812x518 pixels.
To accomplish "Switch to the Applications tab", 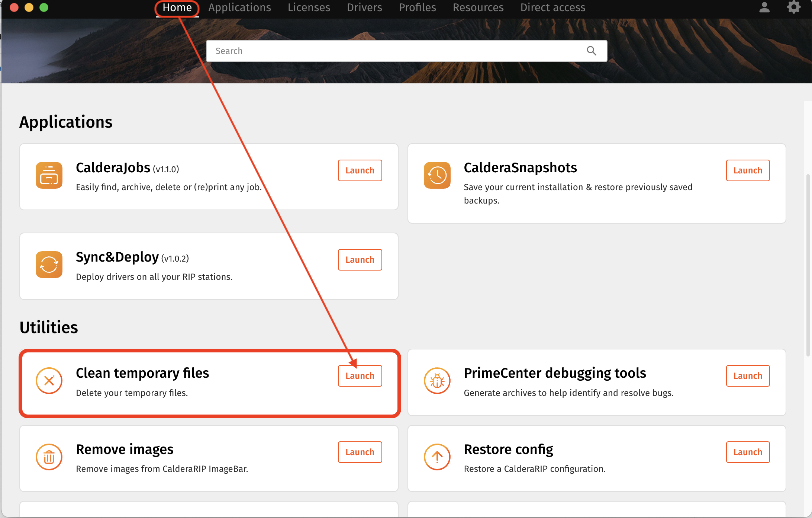I will point(239,7).
